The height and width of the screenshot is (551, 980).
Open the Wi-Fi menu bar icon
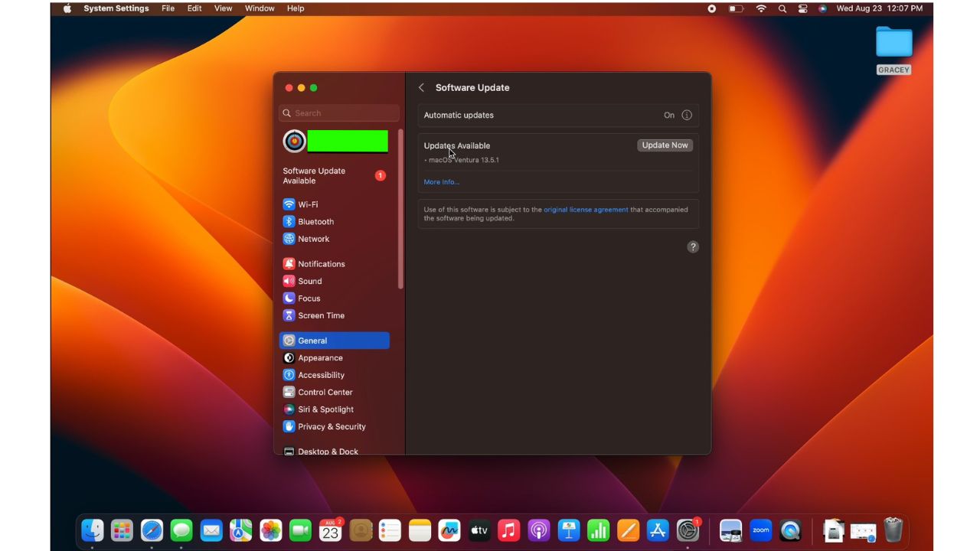[761, 8]
